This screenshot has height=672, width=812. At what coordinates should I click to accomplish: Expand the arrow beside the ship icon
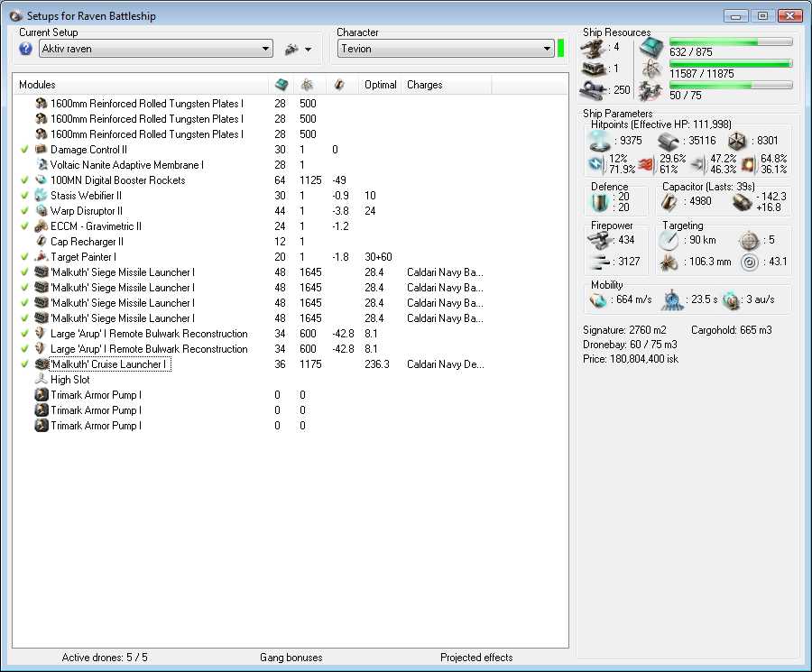click(x=309, y=50)
